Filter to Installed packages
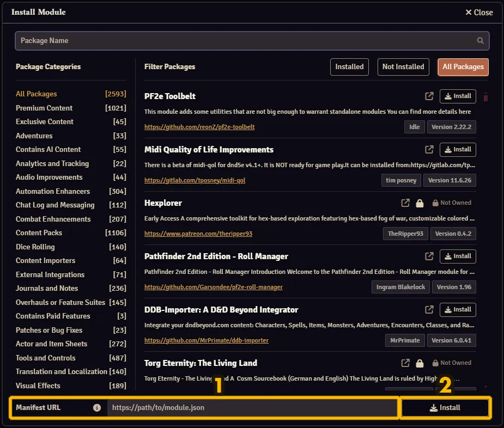Viewport: 504px width, 428px height. pos(349,67)
